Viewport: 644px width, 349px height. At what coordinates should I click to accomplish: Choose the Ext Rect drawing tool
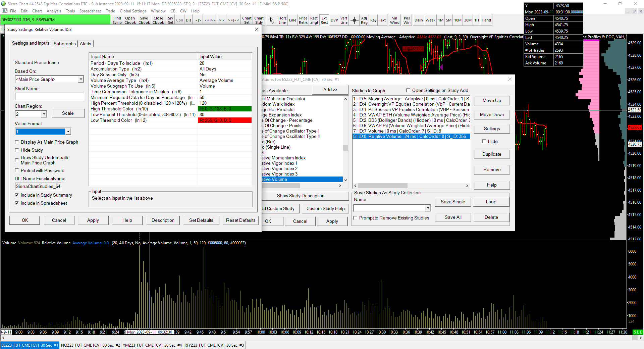pos(324,20)
